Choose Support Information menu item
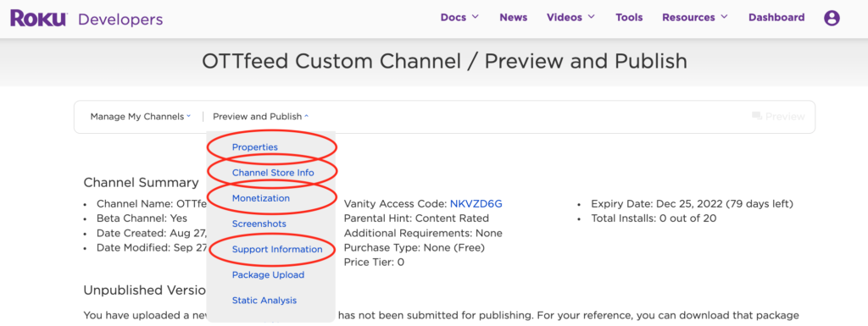Image resolution: width=868 pixels, height=326 pixels. (277, 249)
